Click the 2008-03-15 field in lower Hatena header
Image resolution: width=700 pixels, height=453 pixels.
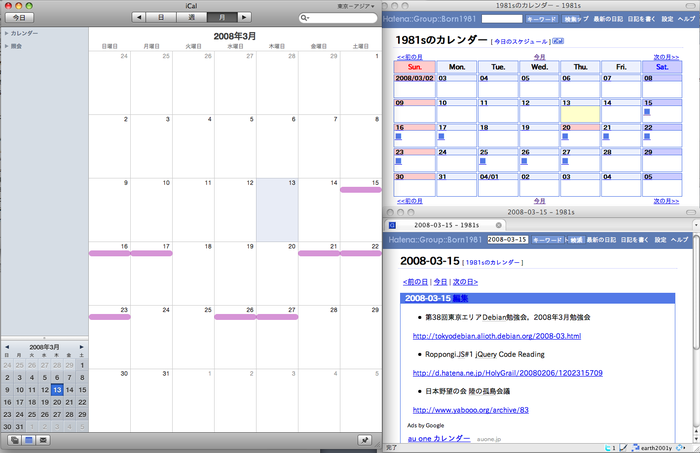508,240
